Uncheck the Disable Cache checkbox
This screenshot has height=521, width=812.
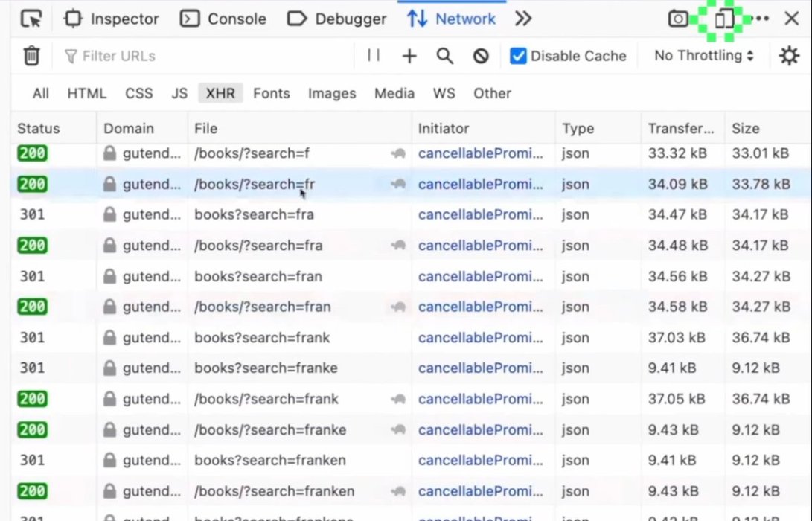pos(518,56)
